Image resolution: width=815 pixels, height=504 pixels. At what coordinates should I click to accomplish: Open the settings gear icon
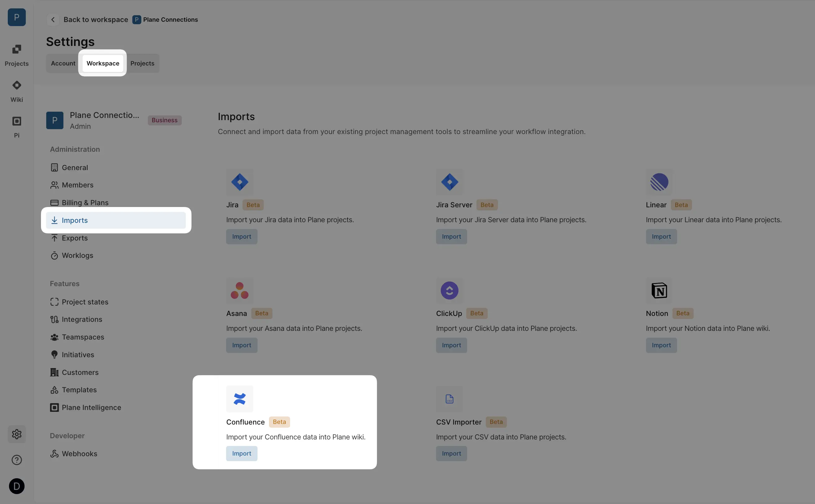coord(16,434)
